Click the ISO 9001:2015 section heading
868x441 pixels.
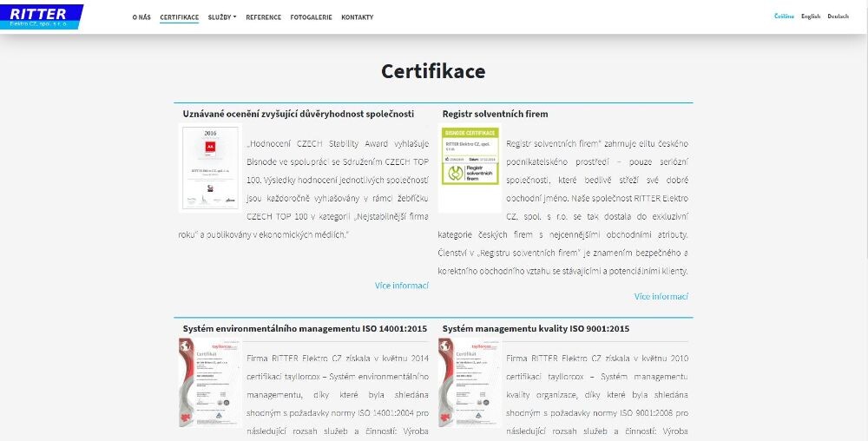pos(536,329)
